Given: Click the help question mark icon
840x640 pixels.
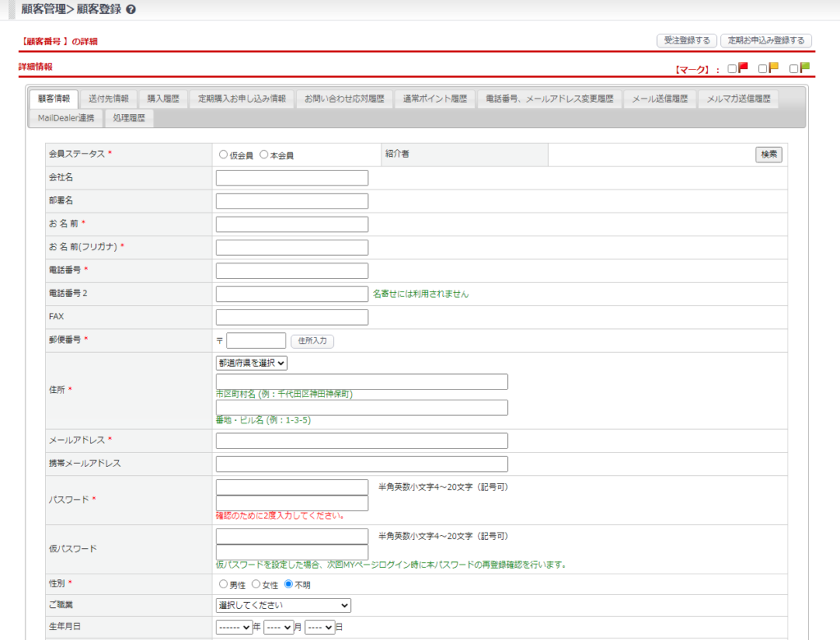Looking at the screenshot, I should click(131, 9).
